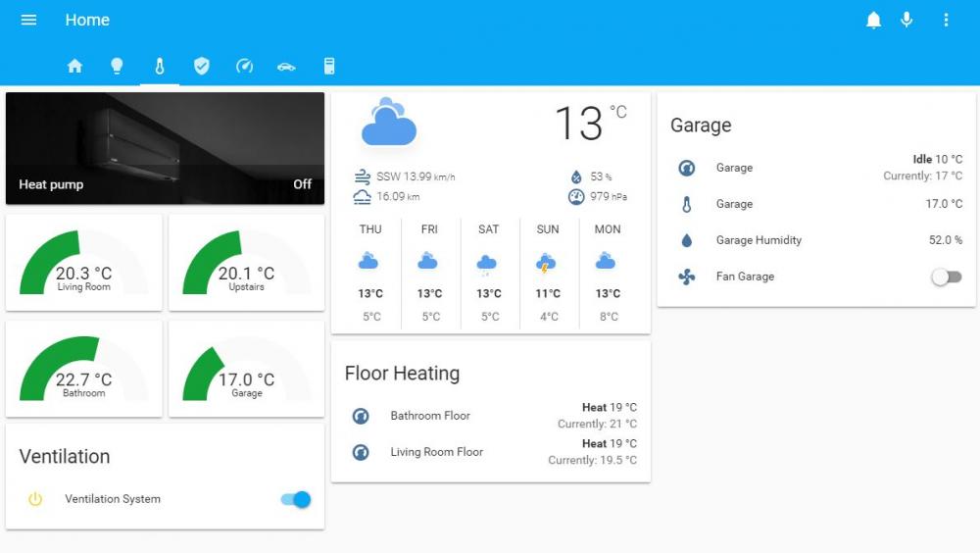Viewport: 980px width, 553px height.
Task: Open the Living Room Floor thermostat row
Action: pos(491,452)
